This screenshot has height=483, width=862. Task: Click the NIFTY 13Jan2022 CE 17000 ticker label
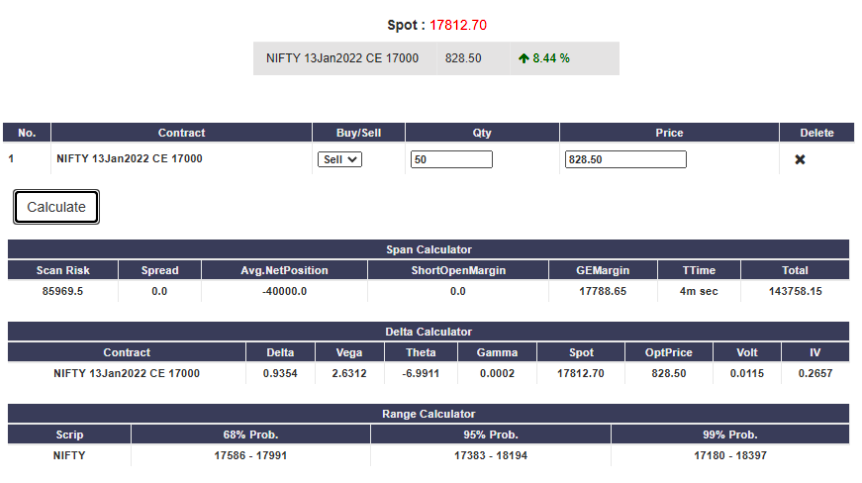pyautogui.click(x=342, y=58)
